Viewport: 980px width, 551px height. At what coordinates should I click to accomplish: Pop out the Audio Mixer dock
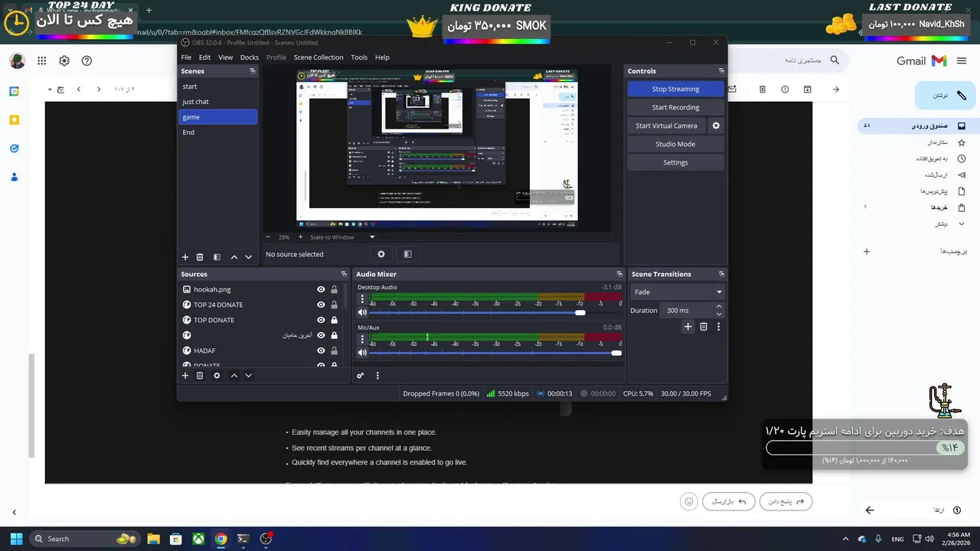pyautogui.click(x=619, y=274)
